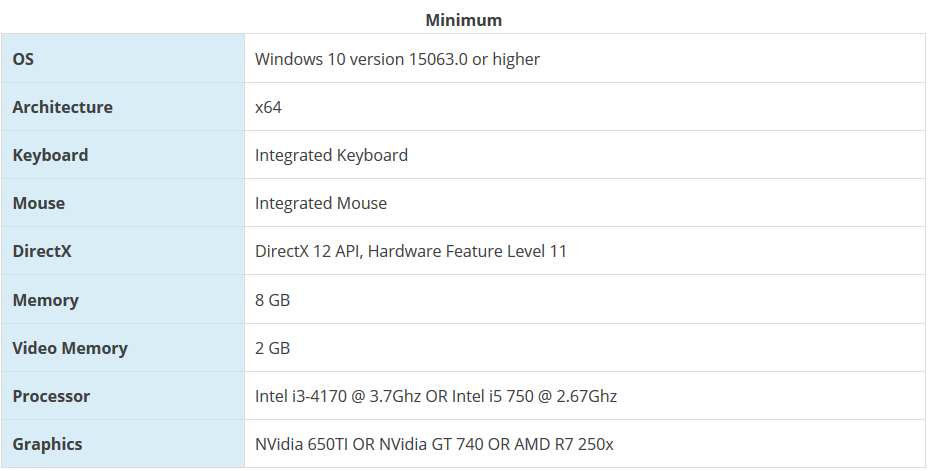The image size is (928, 471).
Task: Select the Mouse row label
Action: point(38,203)
